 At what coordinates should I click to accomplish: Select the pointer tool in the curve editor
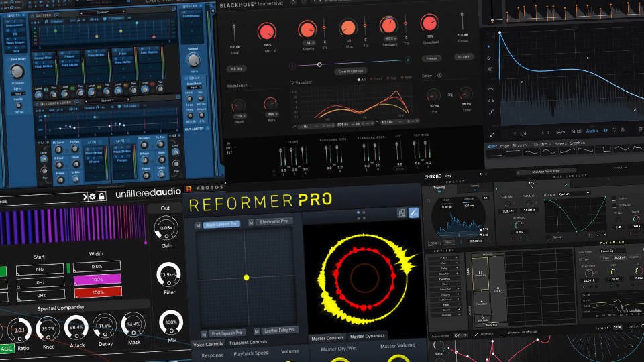489,46
